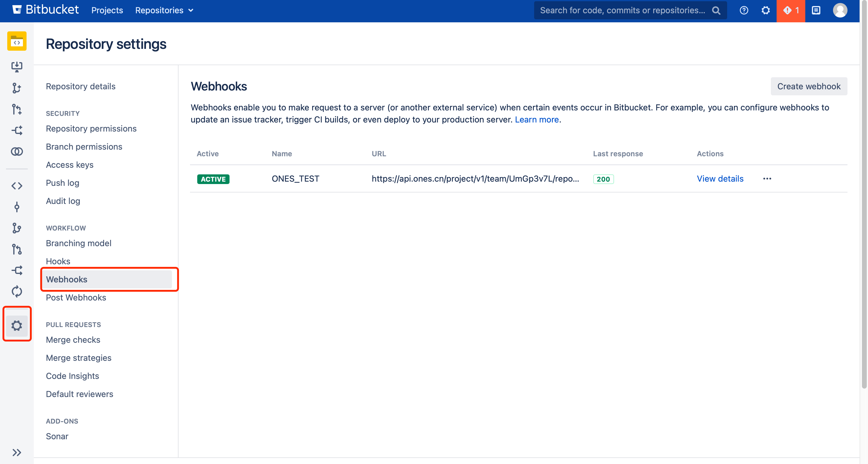Image resolution: width=868 pixels, height=464 pixels.
Task: Follow the Learn more link
Action: click(537, 120)
